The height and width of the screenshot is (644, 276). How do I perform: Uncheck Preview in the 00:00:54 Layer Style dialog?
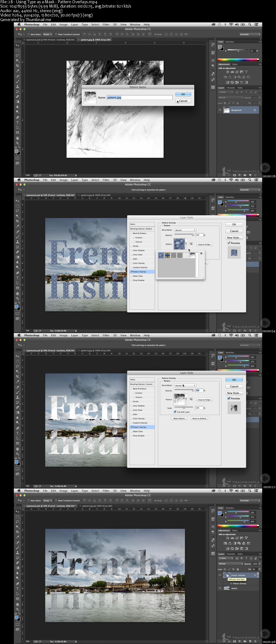(229, 243)
